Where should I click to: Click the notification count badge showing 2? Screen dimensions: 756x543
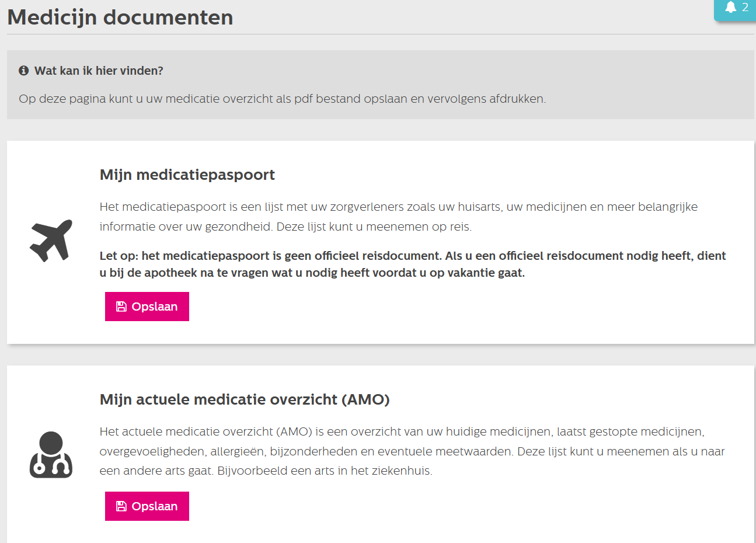(745, 8)
